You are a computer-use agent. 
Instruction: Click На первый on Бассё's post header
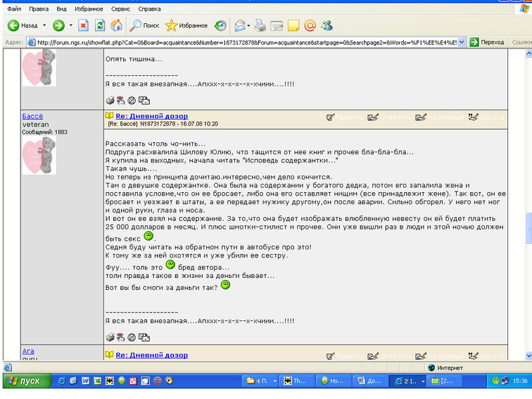point(440,118)
